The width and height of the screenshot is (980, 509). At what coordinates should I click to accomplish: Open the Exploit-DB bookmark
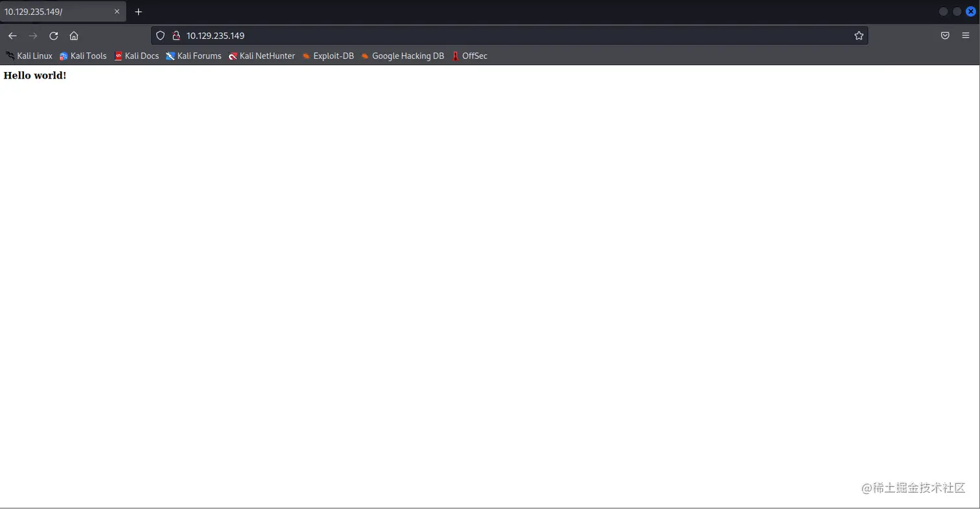pyautogui.click(x=328, y=56)
